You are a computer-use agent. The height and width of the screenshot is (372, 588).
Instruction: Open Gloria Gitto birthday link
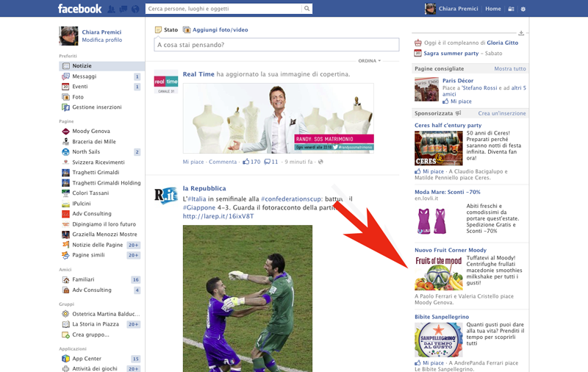pyautogui.click(x=503, y=43)
